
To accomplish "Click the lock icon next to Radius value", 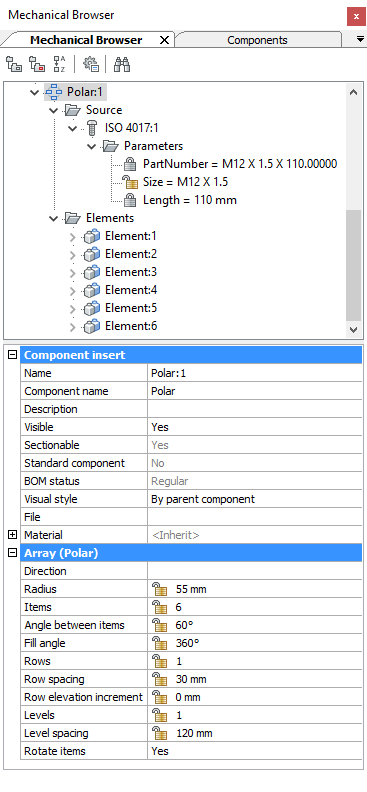I will coord(160,589).
